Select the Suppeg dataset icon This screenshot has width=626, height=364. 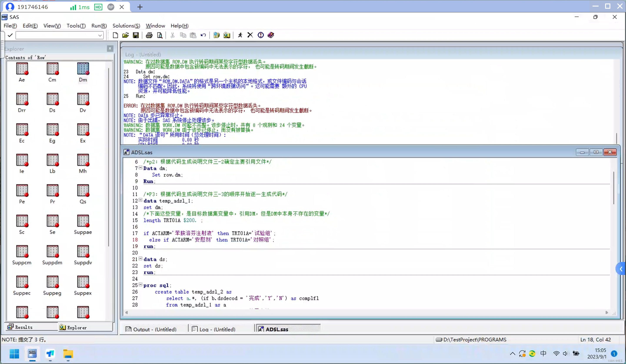(52, 286)
